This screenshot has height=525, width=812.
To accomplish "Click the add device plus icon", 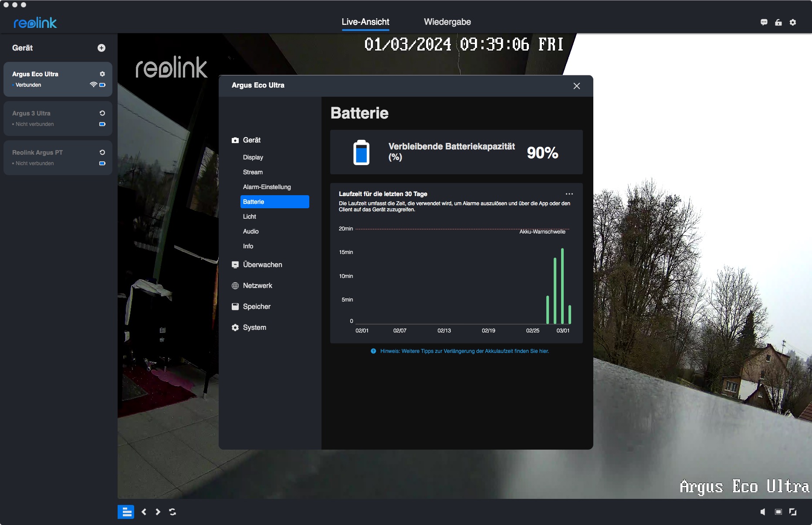I will (x=101, y=48).
